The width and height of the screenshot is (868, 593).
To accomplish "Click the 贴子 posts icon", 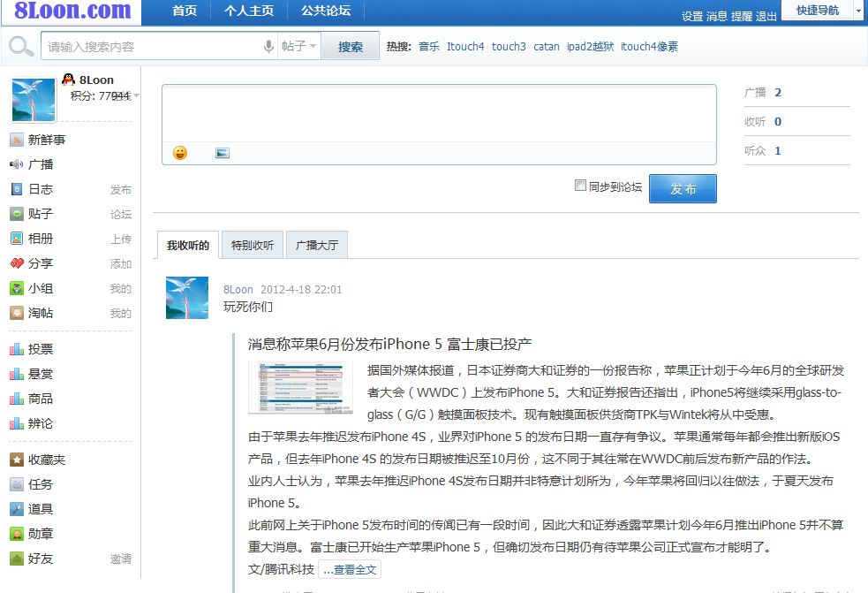I will click(17, 214).
